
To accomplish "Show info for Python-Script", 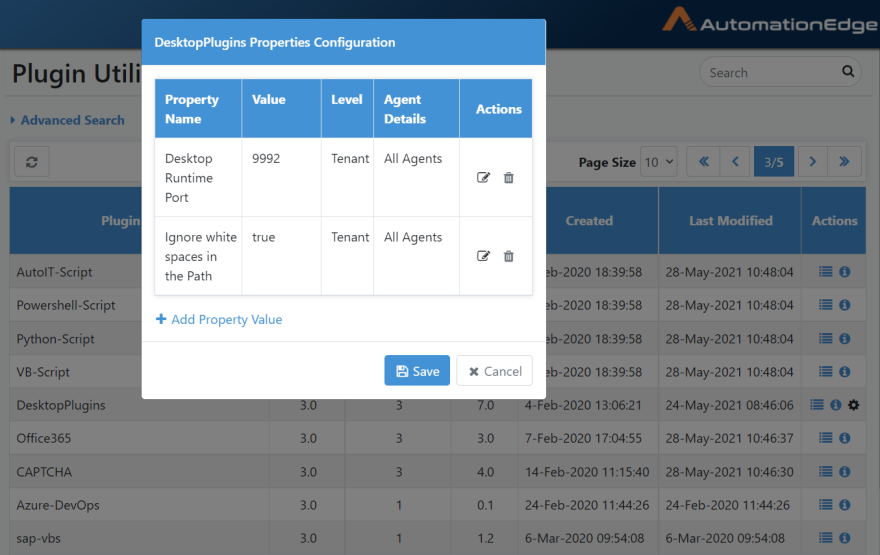I will [x=845, y=338].
